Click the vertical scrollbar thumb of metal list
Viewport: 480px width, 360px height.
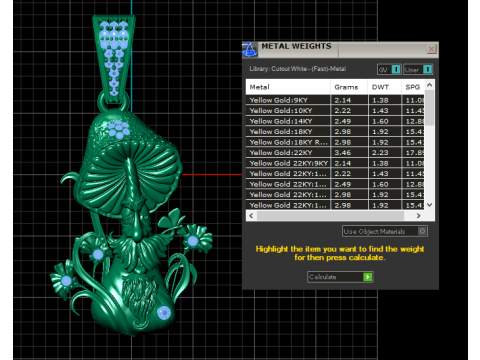click(x=429, y=108)
